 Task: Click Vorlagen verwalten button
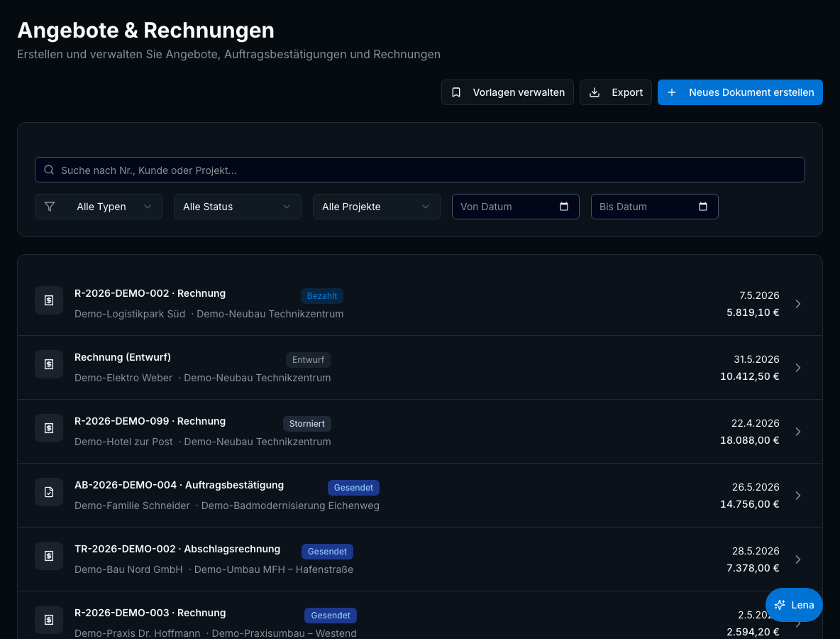(x=507, y=92)
